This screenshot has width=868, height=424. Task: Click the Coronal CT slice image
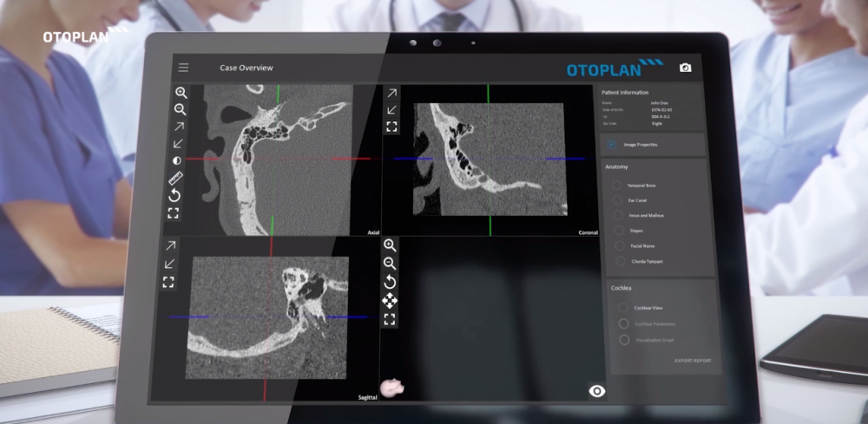tap(490, 160)
